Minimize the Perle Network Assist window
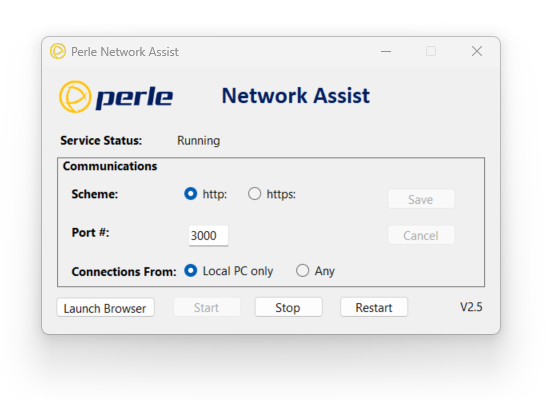The width and height of the screenshot is (548, 401). click(x=386, y=51)
